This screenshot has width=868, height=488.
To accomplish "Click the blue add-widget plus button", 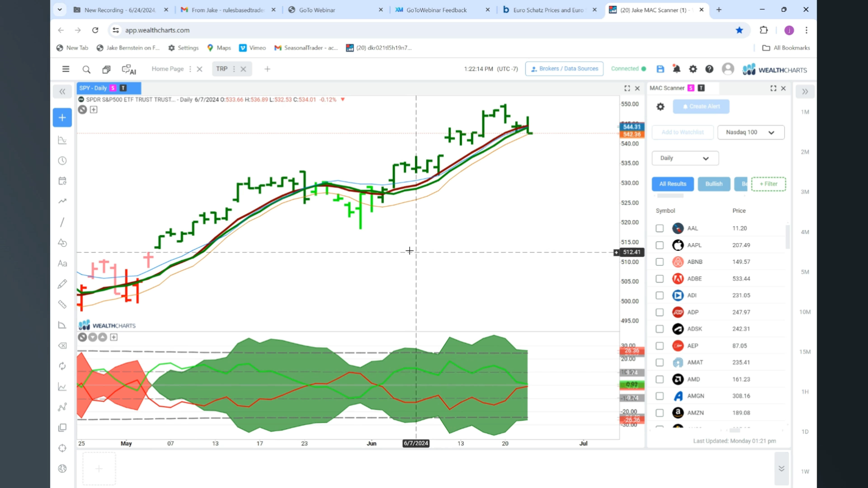I will 62,117.
